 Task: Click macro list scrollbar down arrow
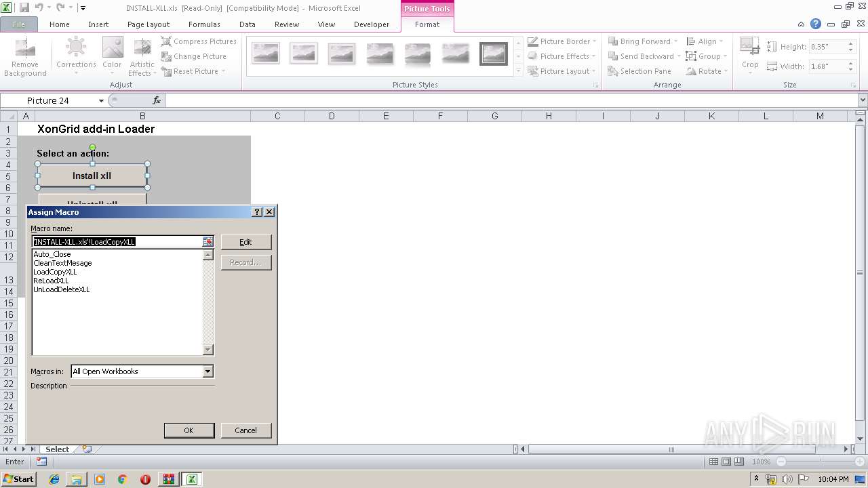point(208,350)
